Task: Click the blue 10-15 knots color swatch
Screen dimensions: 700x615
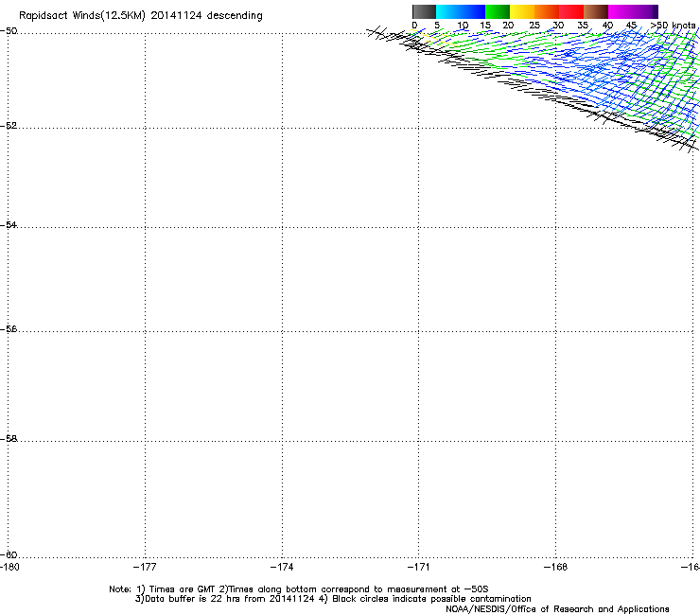Action: click(473, 11)
